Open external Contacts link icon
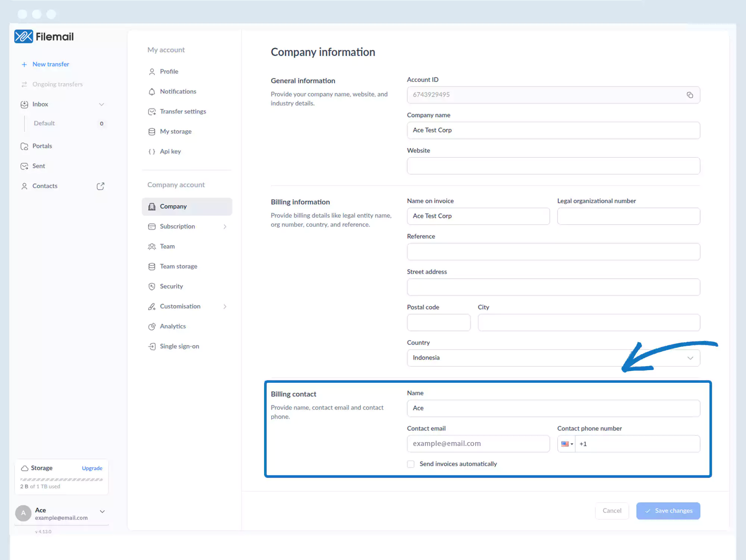 pos(100,186)
